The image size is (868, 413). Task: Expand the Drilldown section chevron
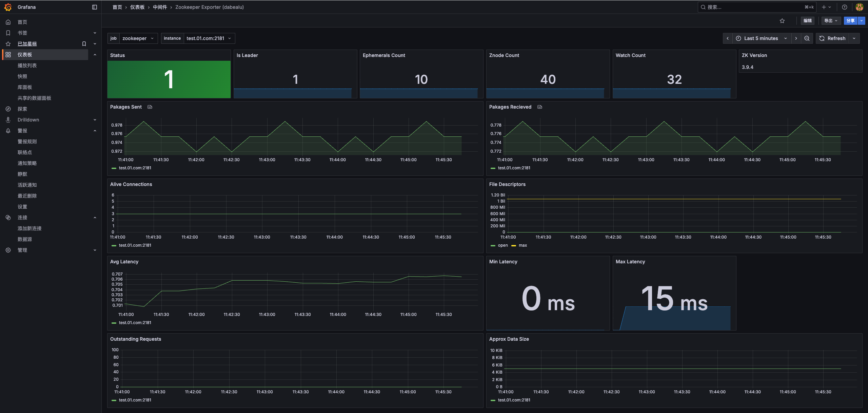tap(95, 120)
